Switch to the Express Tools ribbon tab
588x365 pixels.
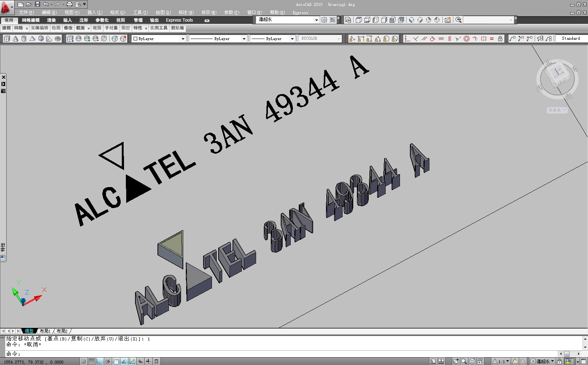[180, 20]
